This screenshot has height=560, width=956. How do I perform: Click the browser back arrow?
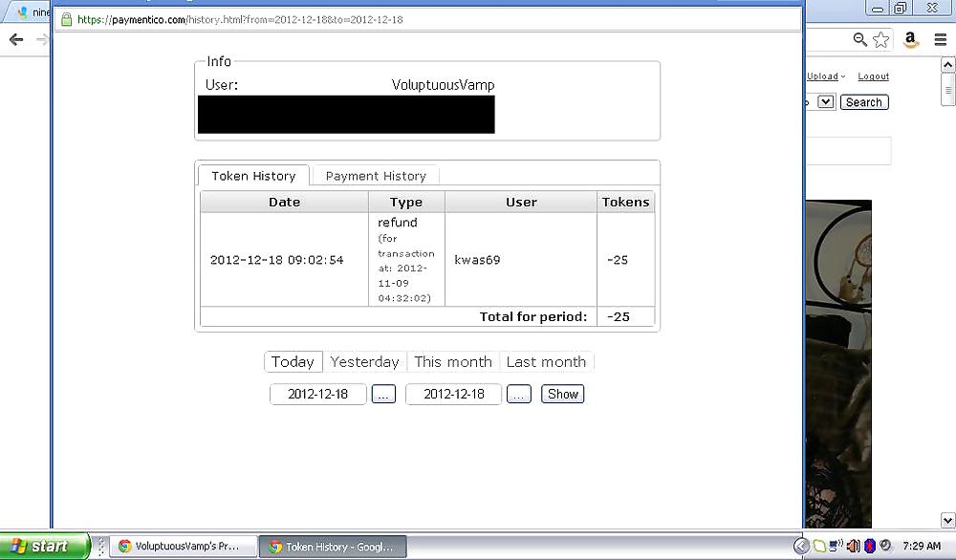(x=15, y=39)
